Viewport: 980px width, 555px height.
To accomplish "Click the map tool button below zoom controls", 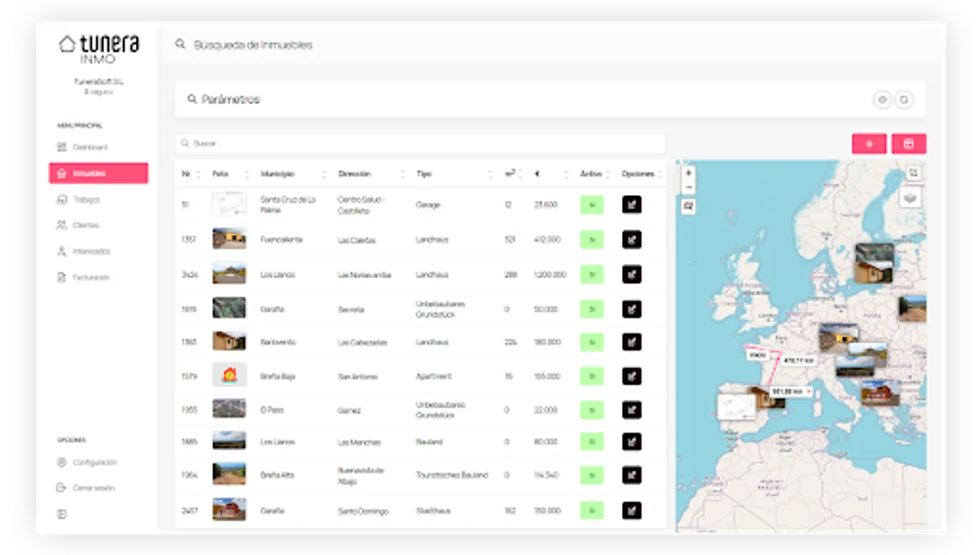I will point(688,207).
